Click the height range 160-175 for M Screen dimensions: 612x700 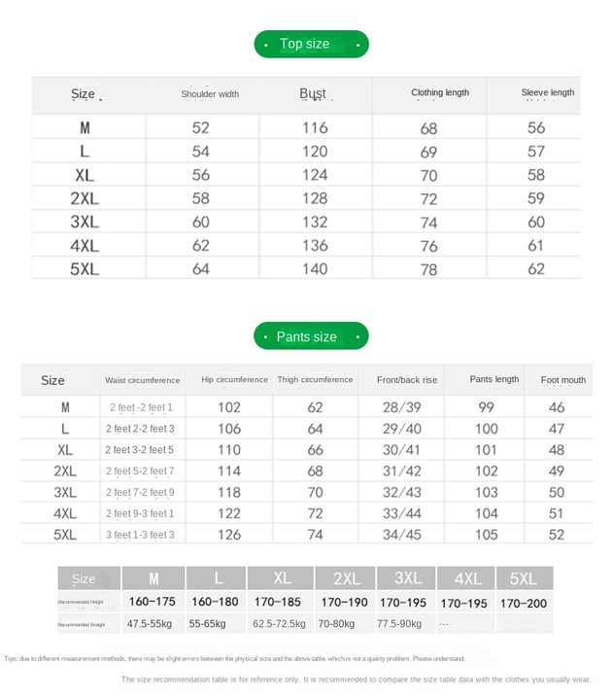tap(153, 602)
